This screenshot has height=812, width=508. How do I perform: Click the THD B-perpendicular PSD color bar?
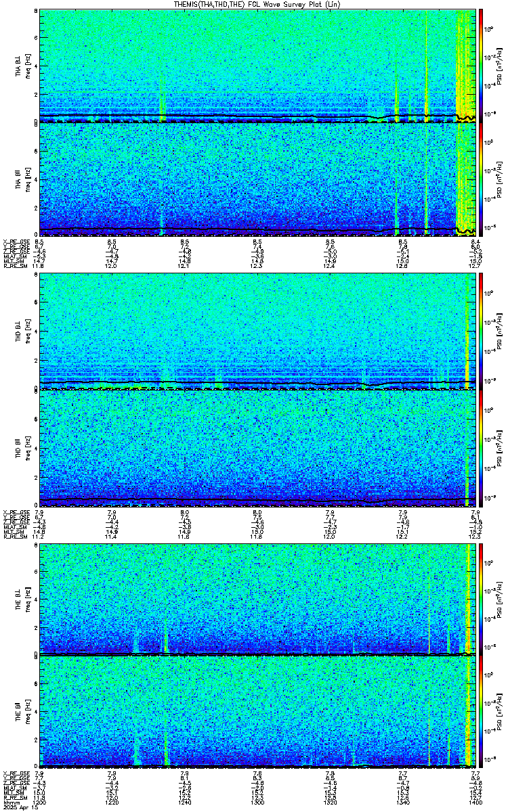pos(481,331)
